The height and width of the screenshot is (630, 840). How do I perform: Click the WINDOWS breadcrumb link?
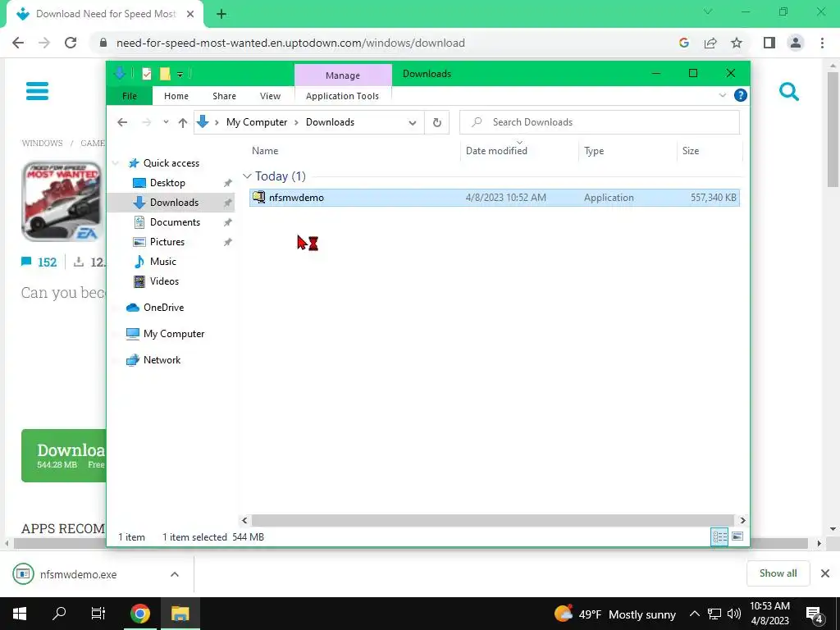point(42,143)
